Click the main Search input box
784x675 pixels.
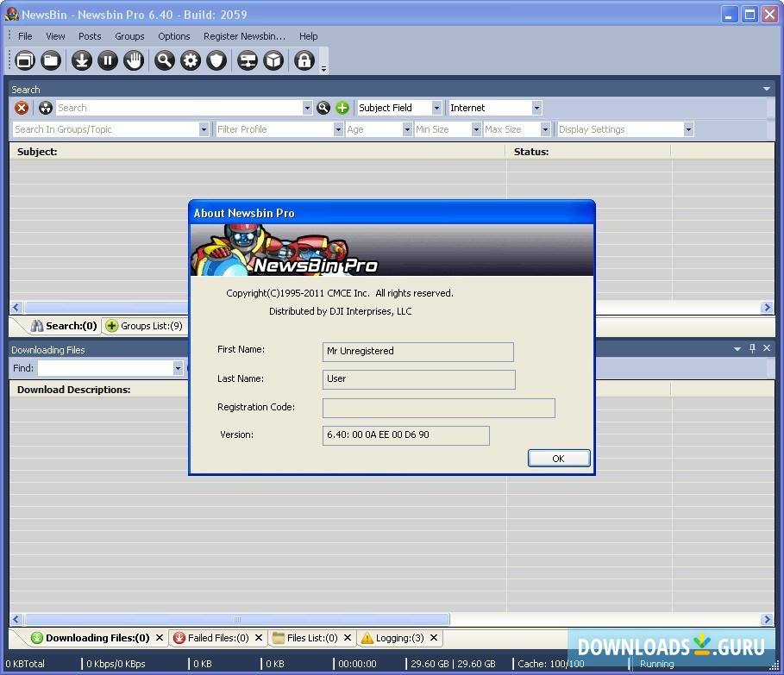coord(179,108)
